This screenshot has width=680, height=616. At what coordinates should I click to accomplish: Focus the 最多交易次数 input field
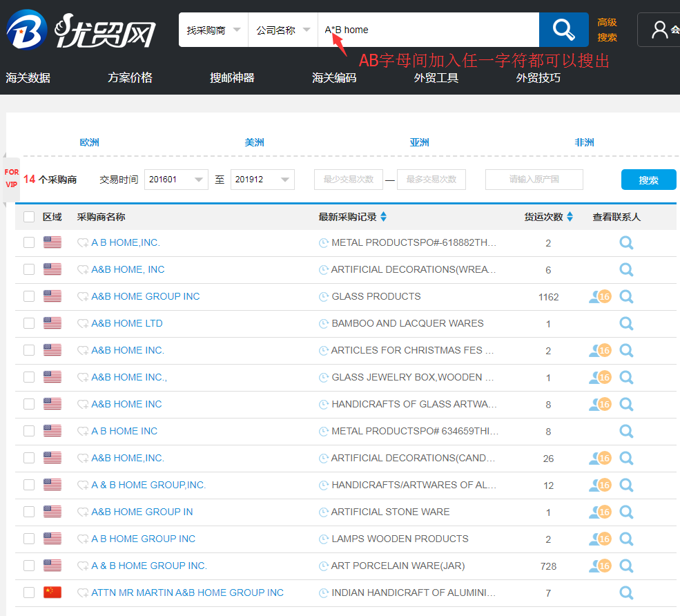point(431,180)
